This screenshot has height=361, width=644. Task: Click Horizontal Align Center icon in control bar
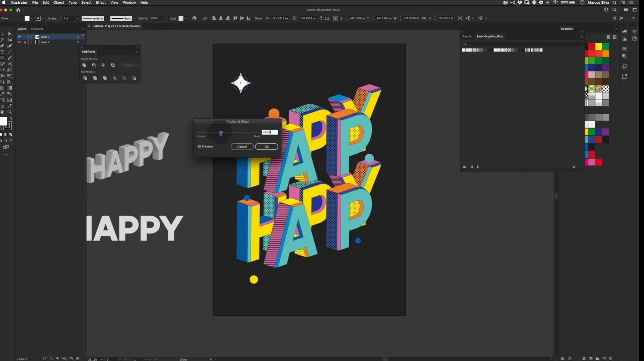tap(221, 18)
